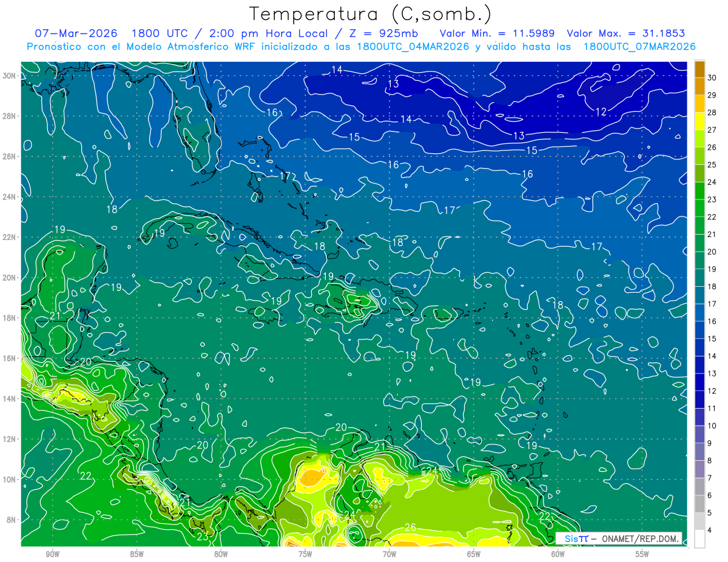This screenshot has width=728, height=562.
Task: Click the "20N" latitude label
Action: [9, 278]
